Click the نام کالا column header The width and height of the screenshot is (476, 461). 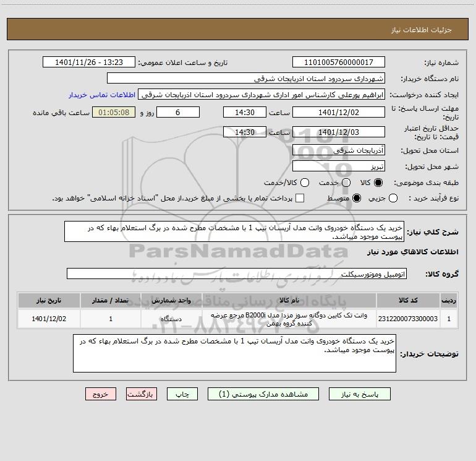[x=289, y=300]
